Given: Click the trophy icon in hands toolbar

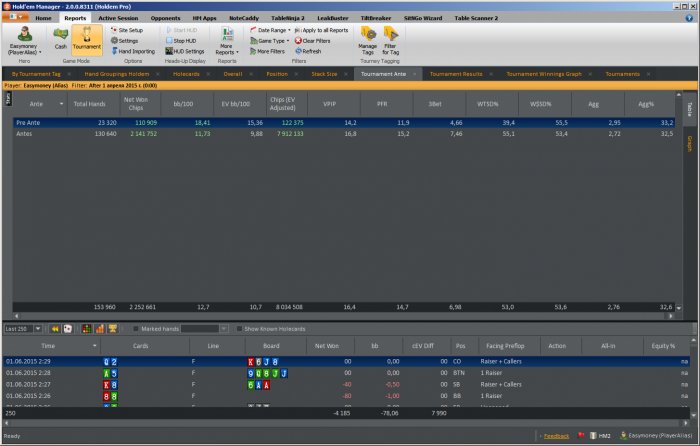Looking at the screenshot, I should pyautogui.click(x=112, y=329).
